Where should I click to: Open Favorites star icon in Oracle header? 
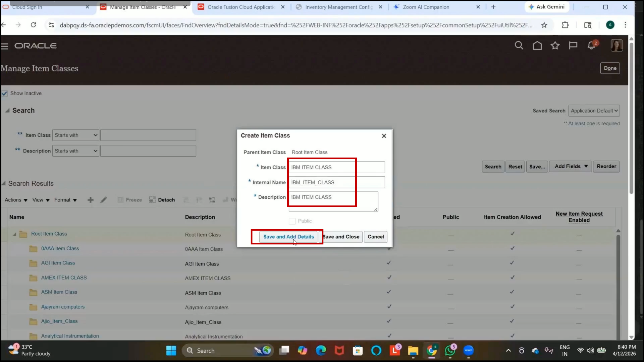(x=555, y=46)
